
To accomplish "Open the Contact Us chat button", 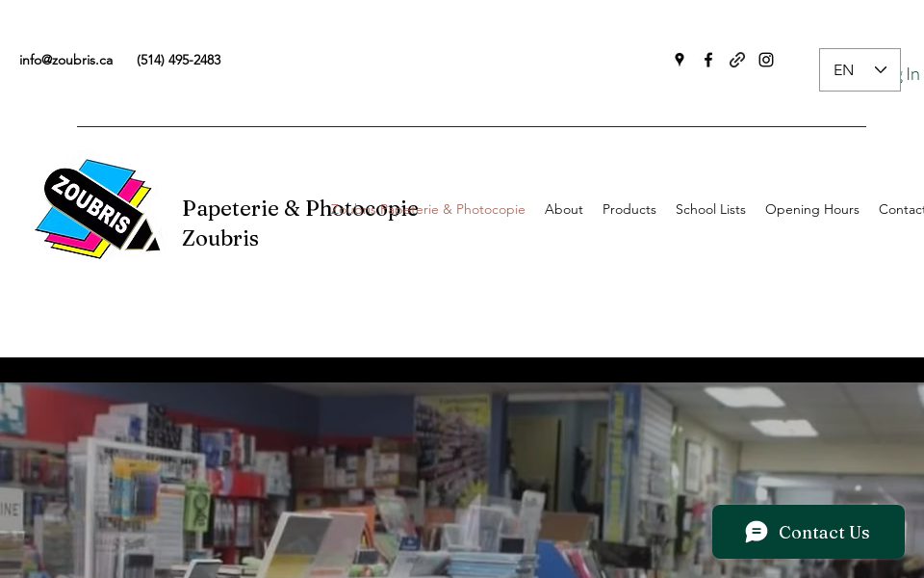I will point(808,532).
